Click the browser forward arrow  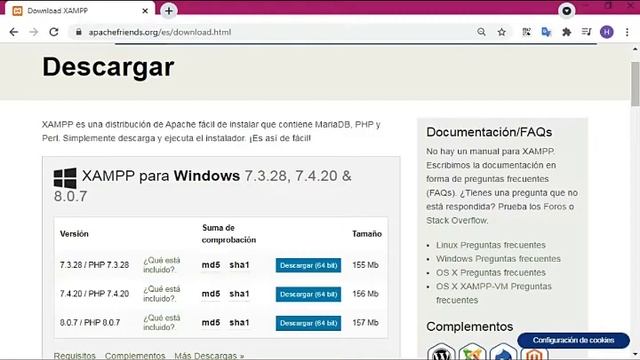click(34, 32)
